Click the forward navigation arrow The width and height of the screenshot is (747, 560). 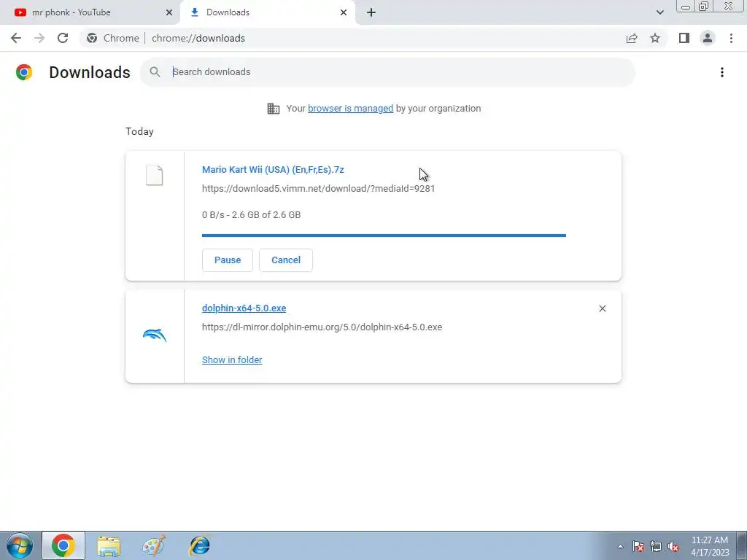39,38
